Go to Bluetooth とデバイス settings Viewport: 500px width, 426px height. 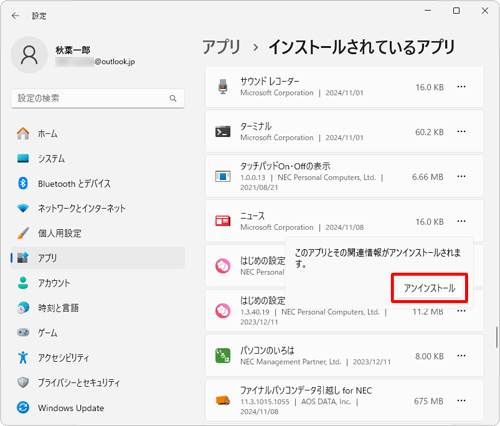98,183
